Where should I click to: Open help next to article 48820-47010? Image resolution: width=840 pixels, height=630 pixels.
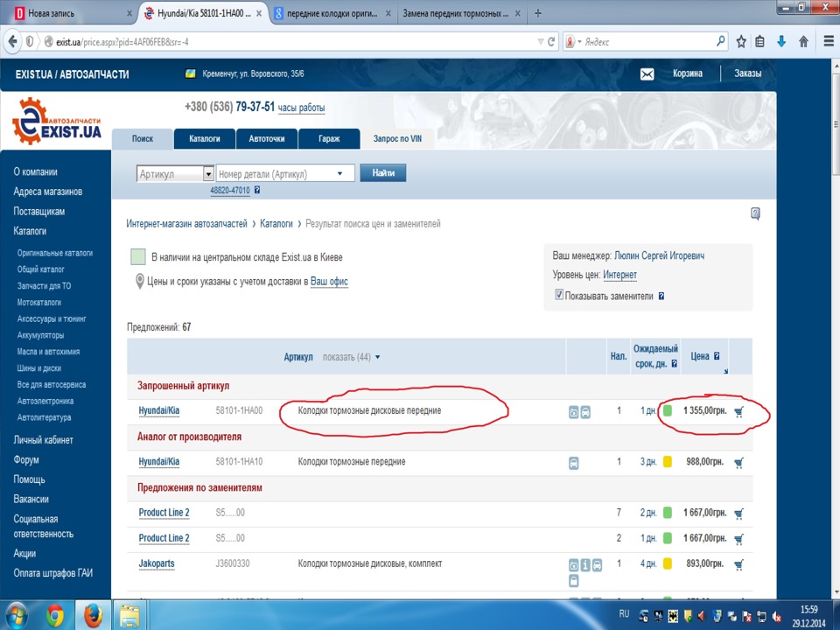coord(257,190)
